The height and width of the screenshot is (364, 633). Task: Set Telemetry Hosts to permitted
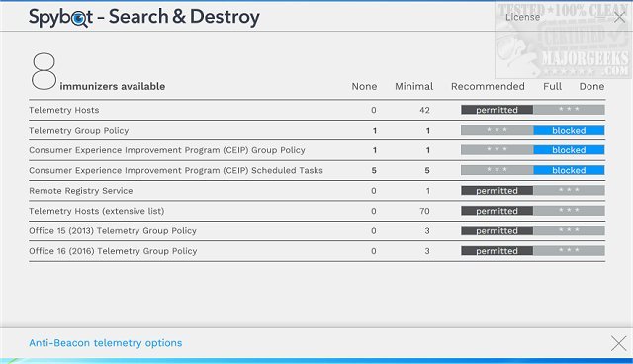[x=497, y=110]
